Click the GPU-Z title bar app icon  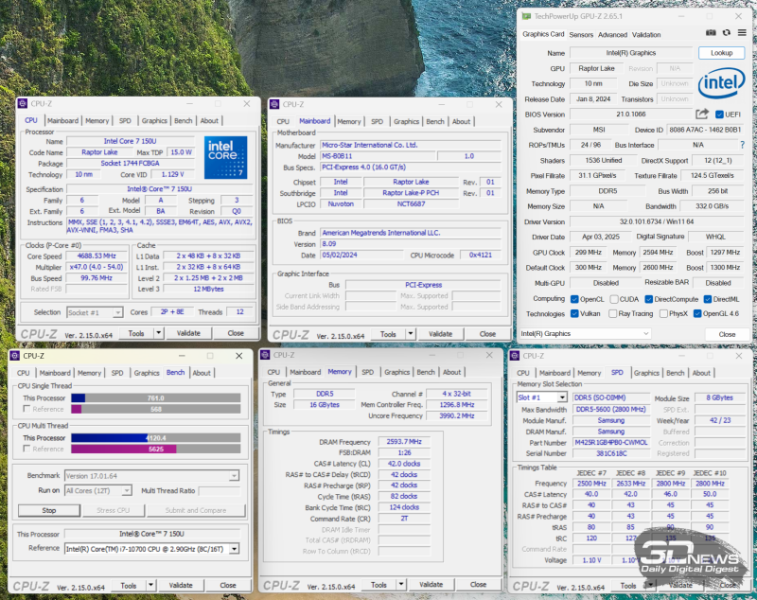527,16
